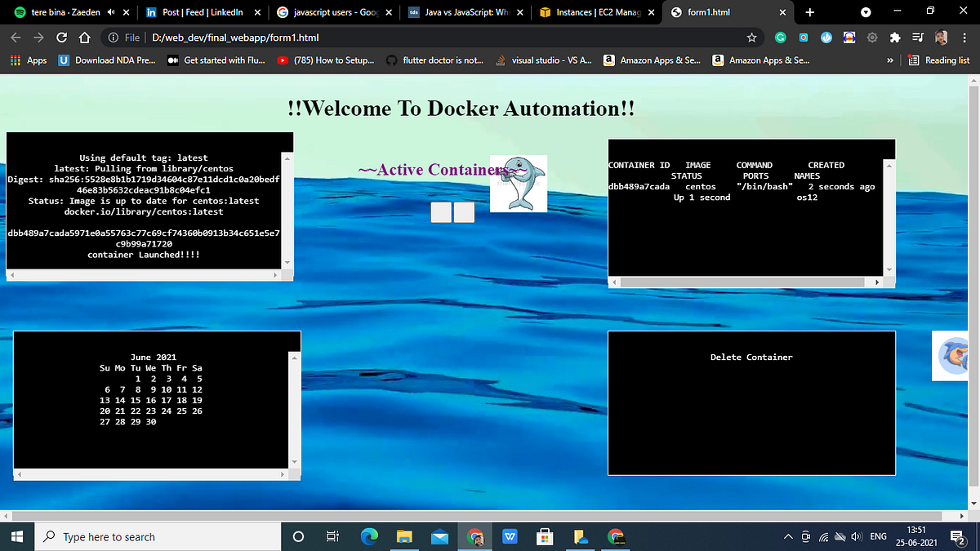Screen dimensions: 980x551
Task: Open a new browser tab
Action: pos(809,13)
